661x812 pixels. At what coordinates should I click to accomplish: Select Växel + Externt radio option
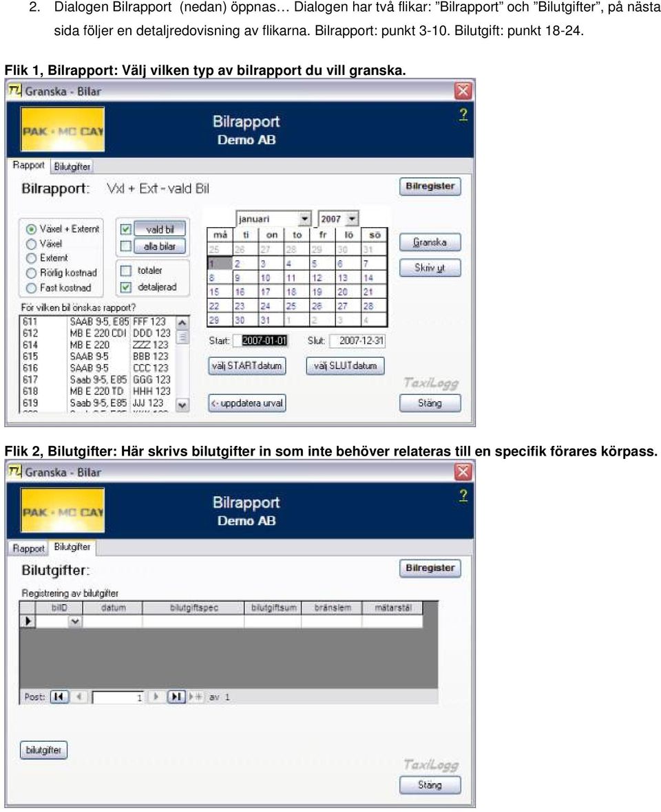click(x=31, y=229)
